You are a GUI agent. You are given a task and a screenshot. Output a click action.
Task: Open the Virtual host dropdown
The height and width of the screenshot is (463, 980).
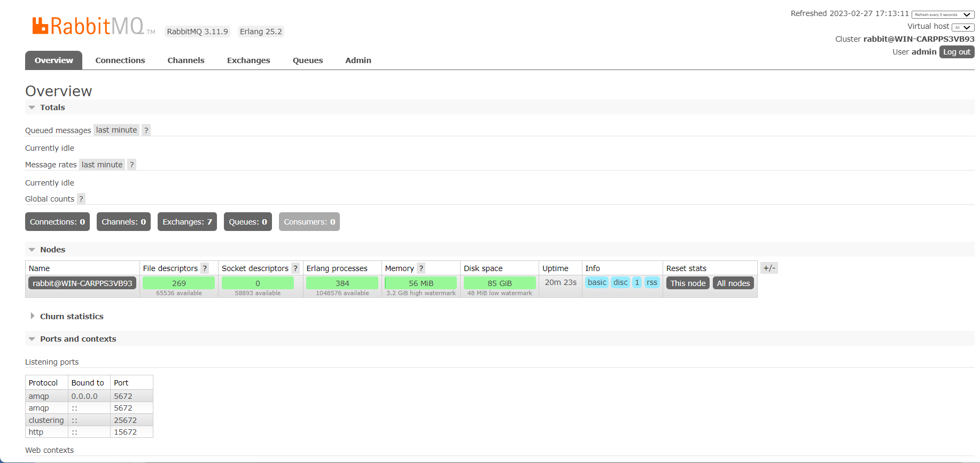(963, 27)
